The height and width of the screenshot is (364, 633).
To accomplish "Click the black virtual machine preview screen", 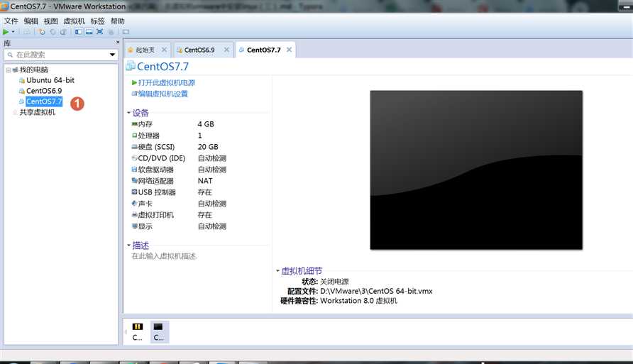I will point(476,170).
